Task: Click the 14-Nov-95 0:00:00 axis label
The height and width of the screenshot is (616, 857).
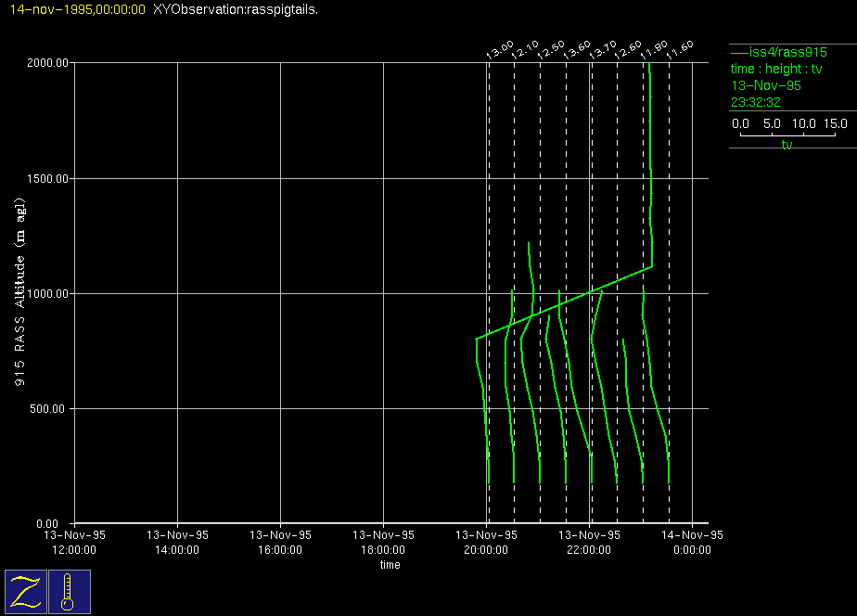Action: tap(693, 542)
